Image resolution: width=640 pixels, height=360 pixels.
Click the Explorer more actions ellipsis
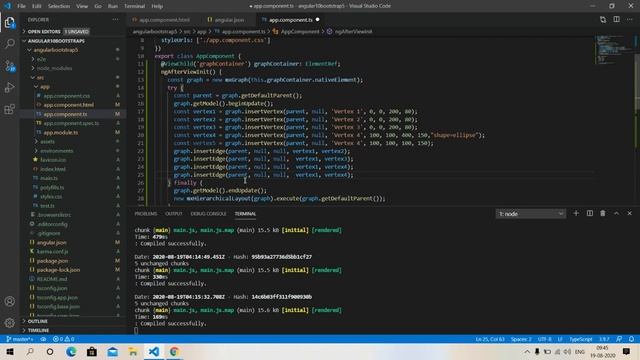[x=116, y=19]
